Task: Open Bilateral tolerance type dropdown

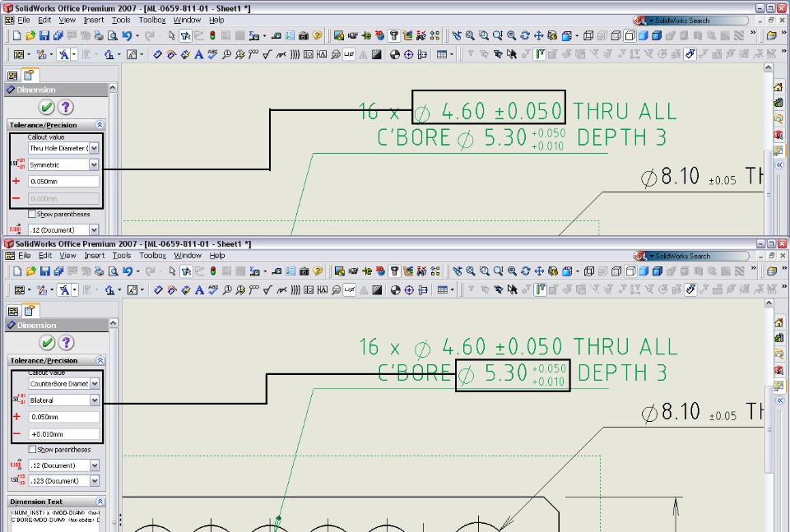Action: 94,400
